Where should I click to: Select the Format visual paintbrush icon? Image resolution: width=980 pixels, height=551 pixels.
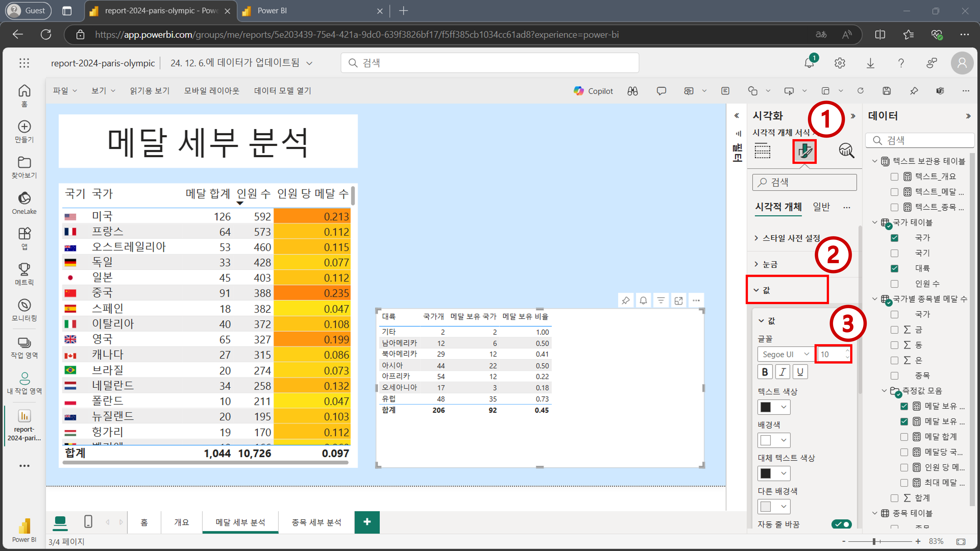point(805,151)
